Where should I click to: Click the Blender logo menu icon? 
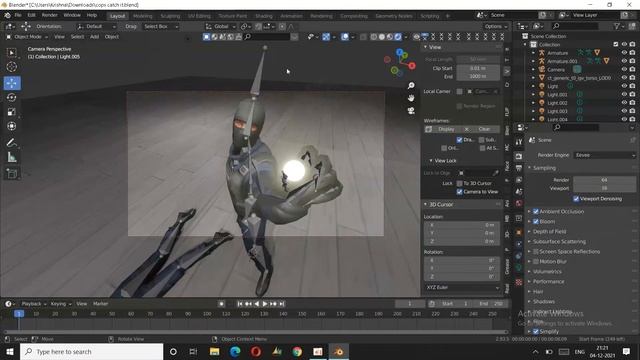coord(8,15)
